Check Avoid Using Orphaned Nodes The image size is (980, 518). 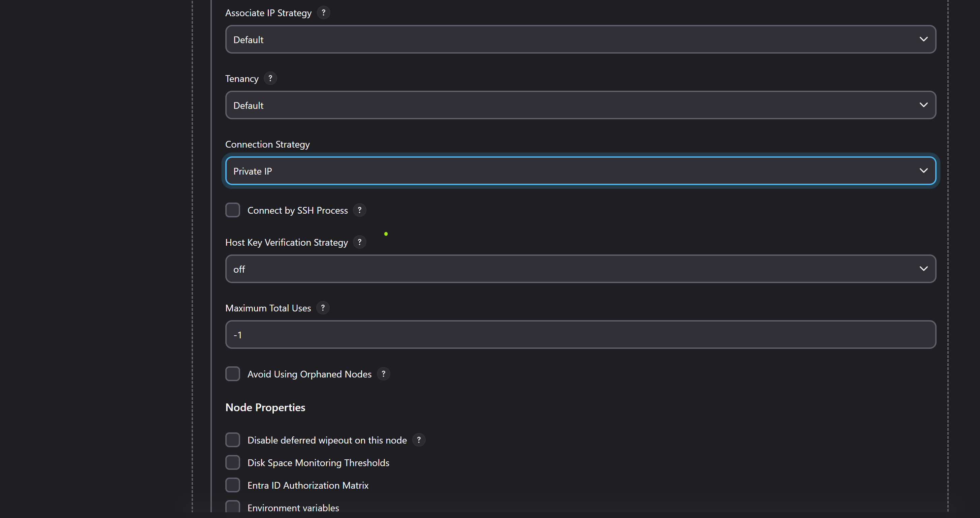(x=232, y=374)
